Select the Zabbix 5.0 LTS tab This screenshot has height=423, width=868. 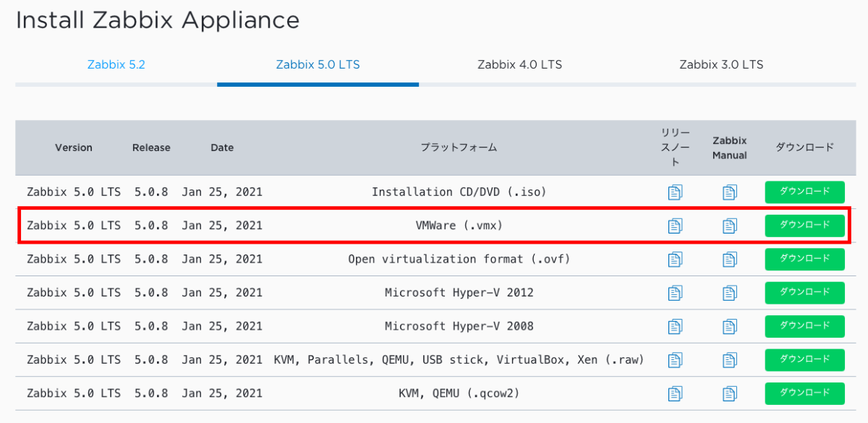(318, 64)
